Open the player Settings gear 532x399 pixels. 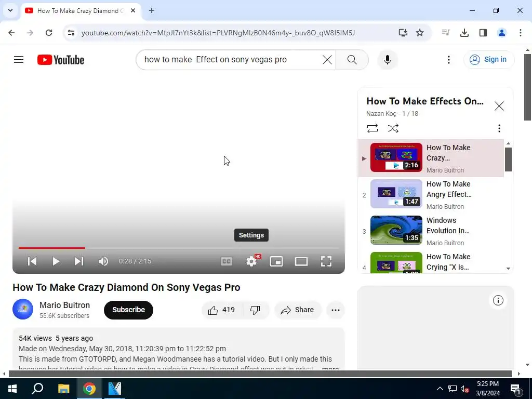[x=251, y=261]
